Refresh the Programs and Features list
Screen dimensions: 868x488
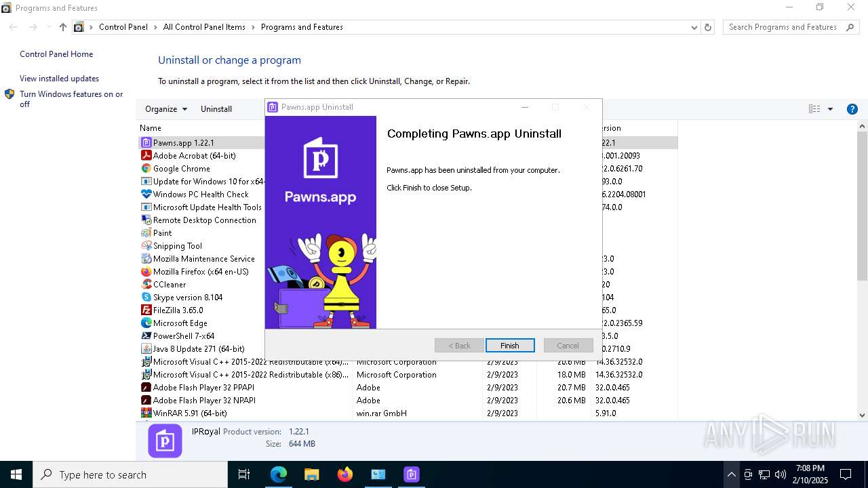pos(708,27)
